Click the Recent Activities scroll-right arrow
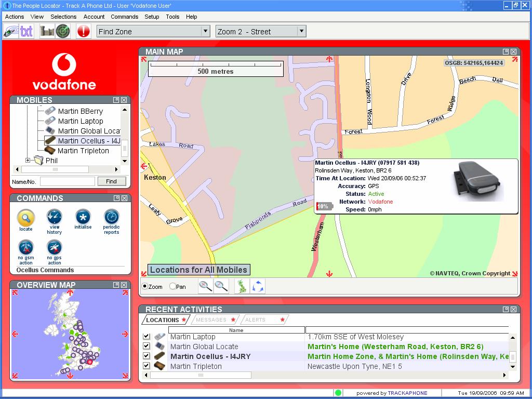The image size is (532, 399). click(x=504, y=375)
